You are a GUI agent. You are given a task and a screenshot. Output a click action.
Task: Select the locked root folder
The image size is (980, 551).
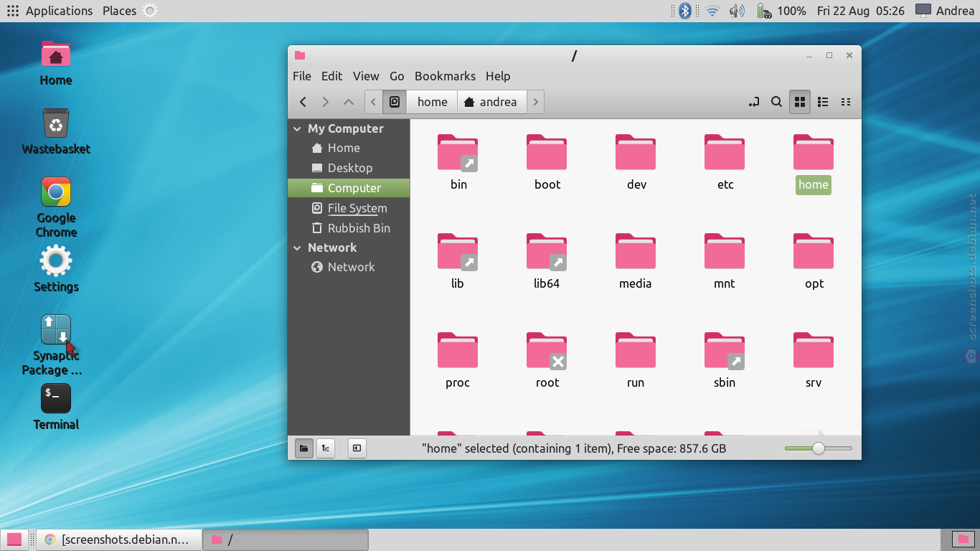tap(547, 352)
